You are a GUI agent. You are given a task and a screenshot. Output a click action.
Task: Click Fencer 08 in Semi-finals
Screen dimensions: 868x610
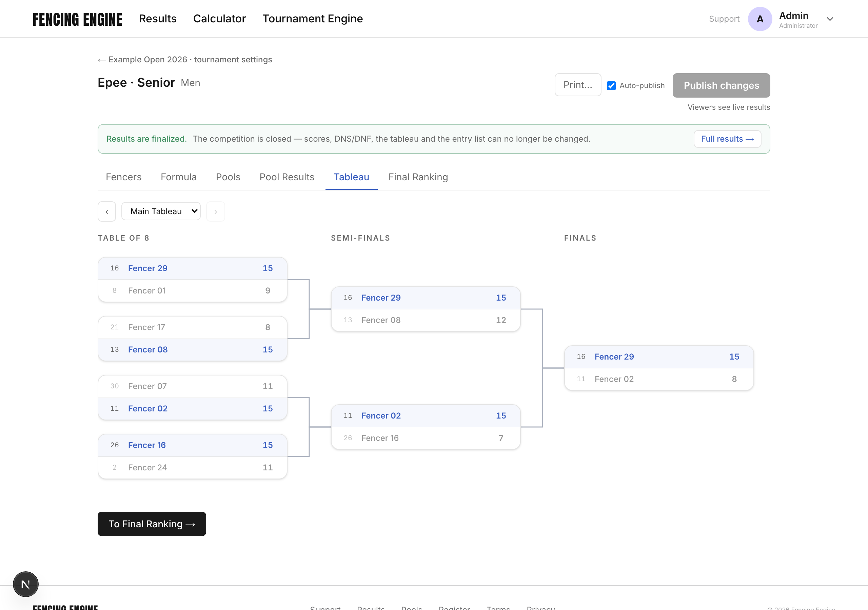coord(426,320)
